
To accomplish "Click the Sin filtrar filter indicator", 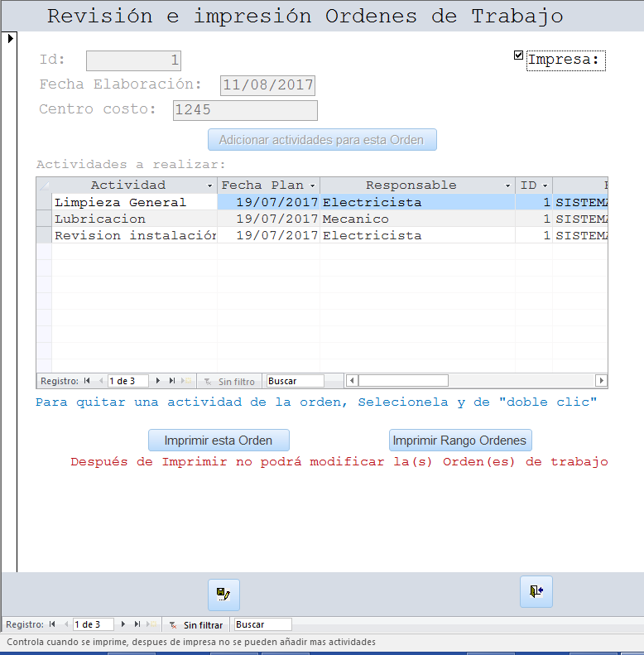I will tap(196, 624).
